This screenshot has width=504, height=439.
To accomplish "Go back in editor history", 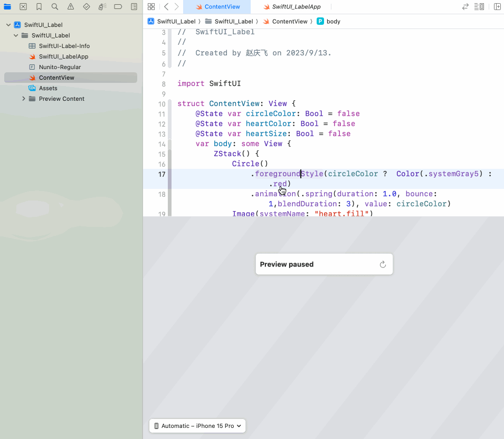I will pos(166,7).
